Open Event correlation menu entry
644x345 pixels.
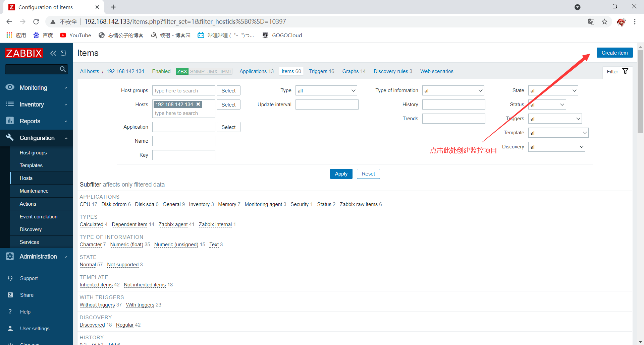[39, 216]
